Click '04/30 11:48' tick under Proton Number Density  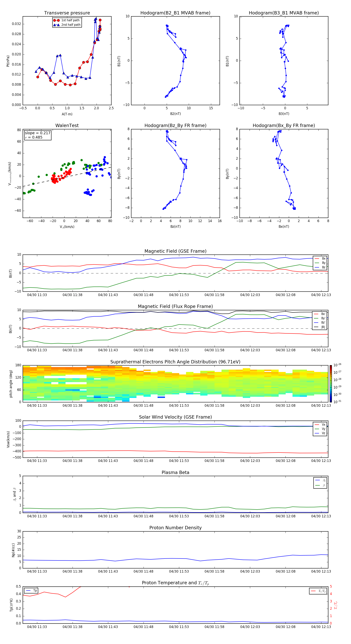point(143,571)
